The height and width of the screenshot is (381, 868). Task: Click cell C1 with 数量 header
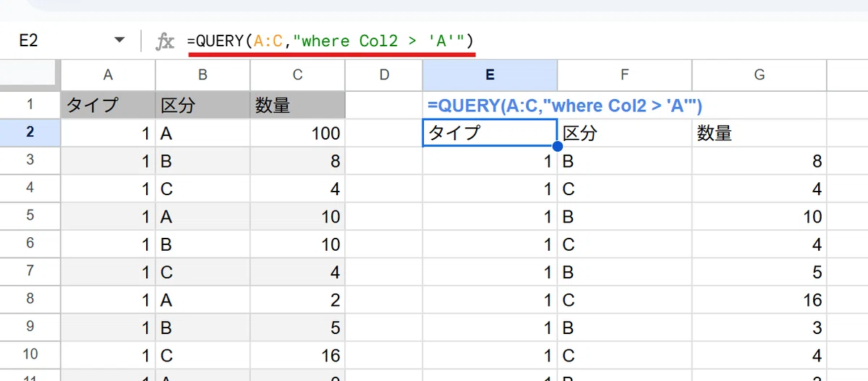pyautogui.click(x=298, y=105)
